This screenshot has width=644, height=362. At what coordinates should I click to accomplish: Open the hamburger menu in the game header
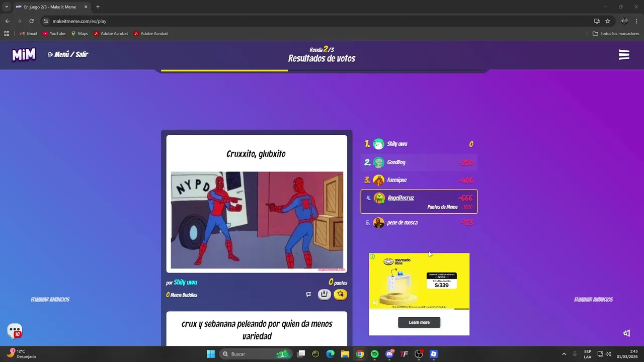[x=624, y=55]
